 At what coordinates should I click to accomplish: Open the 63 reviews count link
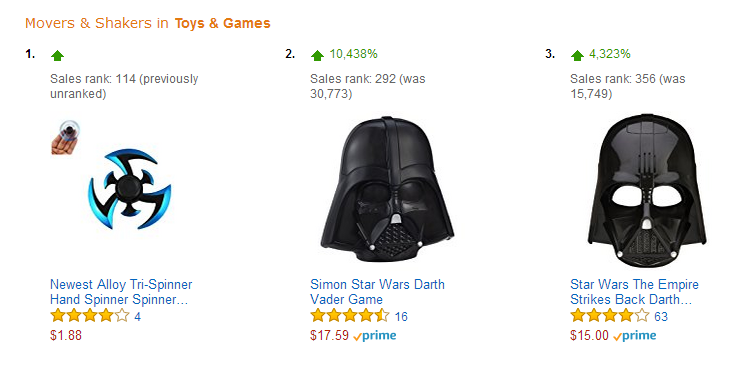[661, 317]
